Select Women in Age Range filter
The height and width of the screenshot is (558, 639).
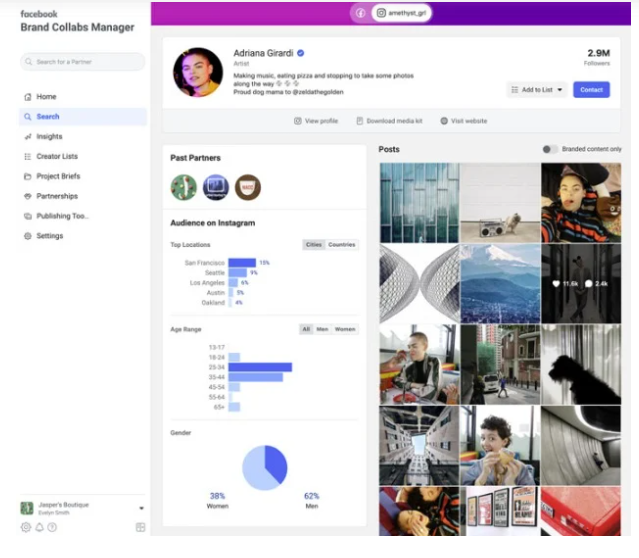coord(345,329)
